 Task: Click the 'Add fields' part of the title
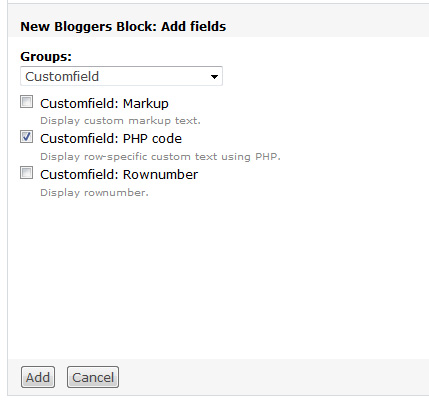[x=194, y=27]
